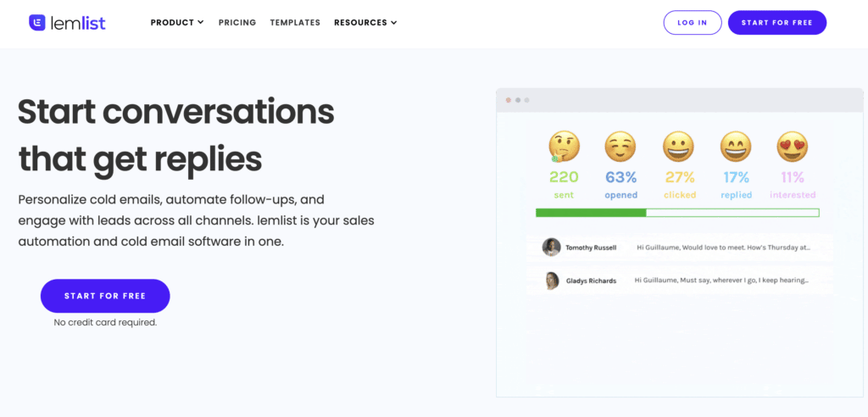The width and height of the screenshot is (868, 417).
Task: Open the Product dropdown menu
Action: tap(177, 23)
